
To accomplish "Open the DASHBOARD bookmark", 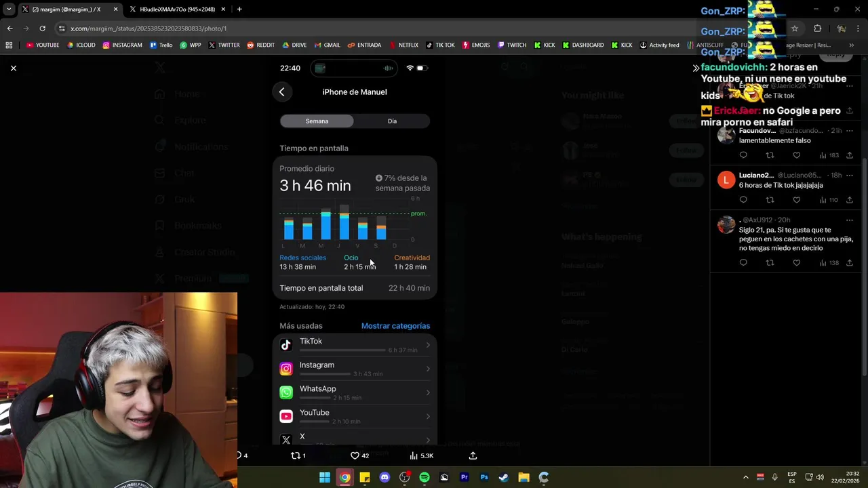I will coord(583,45).
